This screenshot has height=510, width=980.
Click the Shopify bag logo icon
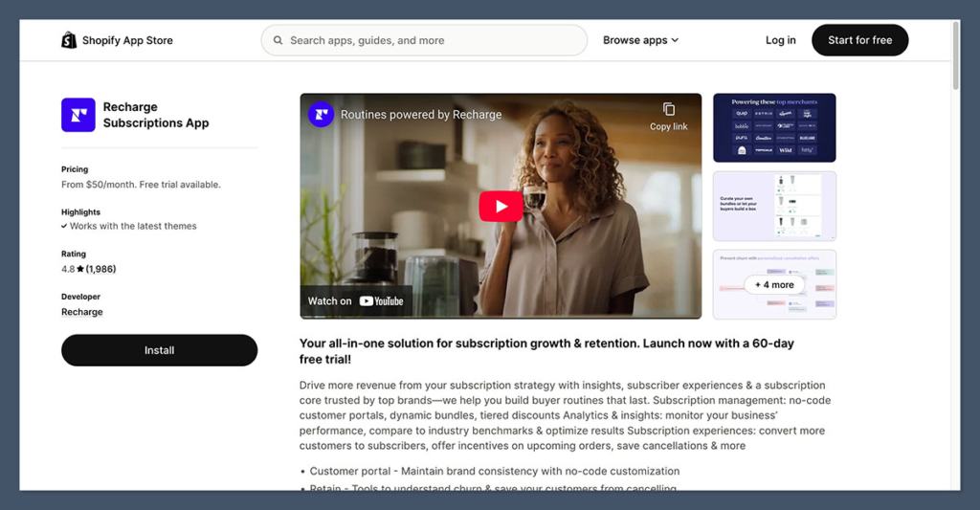pyautogui.click(x=69, y=40)
